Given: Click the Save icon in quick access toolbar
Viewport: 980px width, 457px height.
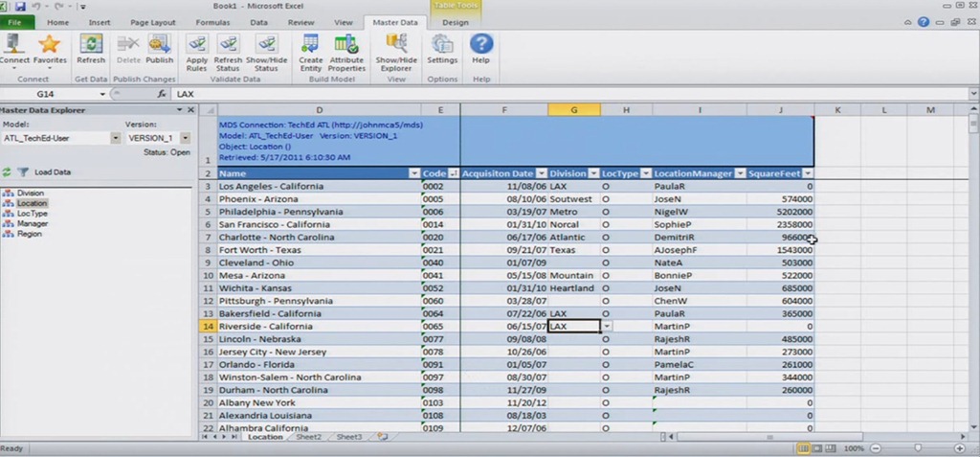Looking at the screenshot, I should [20, 7].
